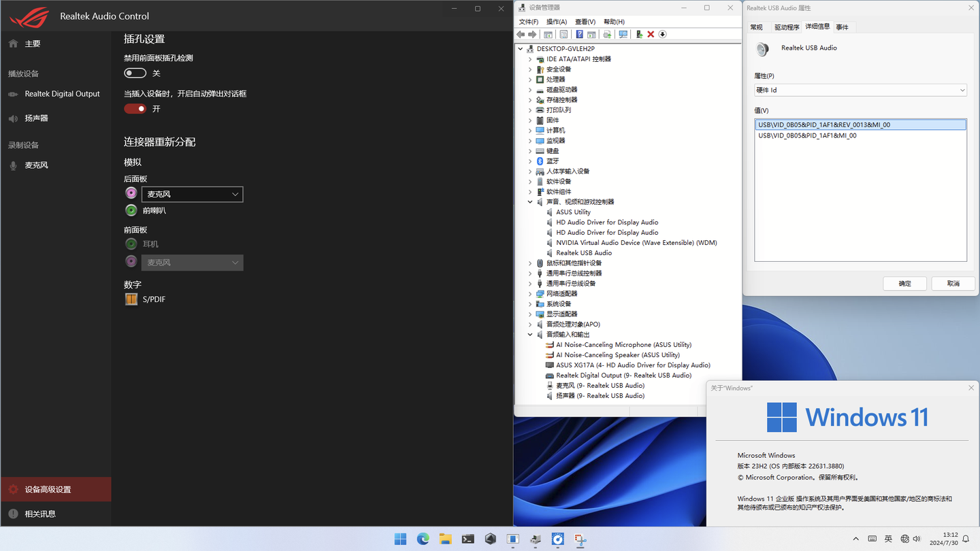
Task: Expand the 蓝牙 tree node
Action: (x=530, y=161)
